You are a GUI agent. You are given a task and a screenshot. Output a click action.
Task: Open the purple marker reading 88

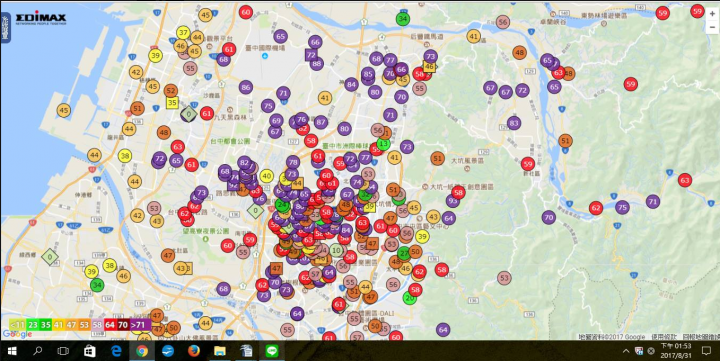tap(316, 64)
